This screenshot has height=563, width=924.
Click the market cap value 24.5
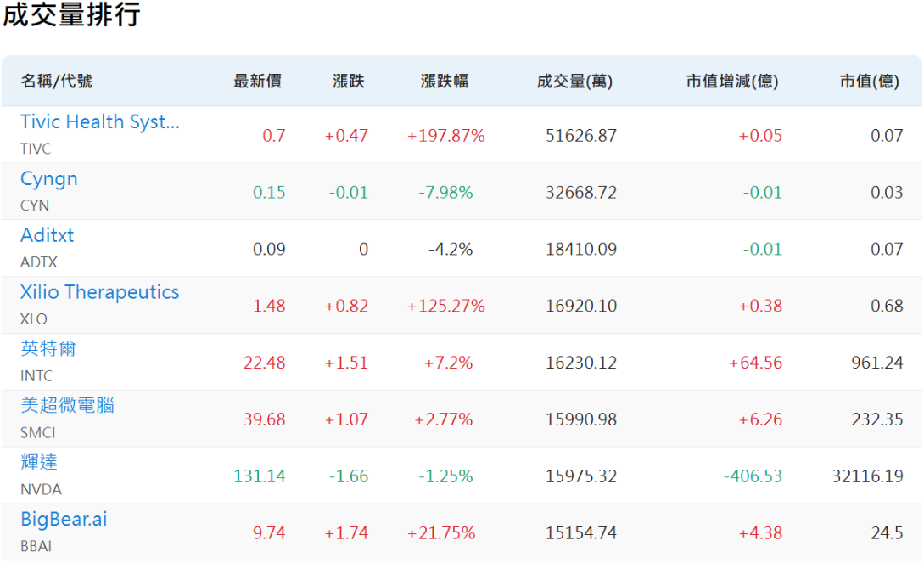[x=887, y=533]
